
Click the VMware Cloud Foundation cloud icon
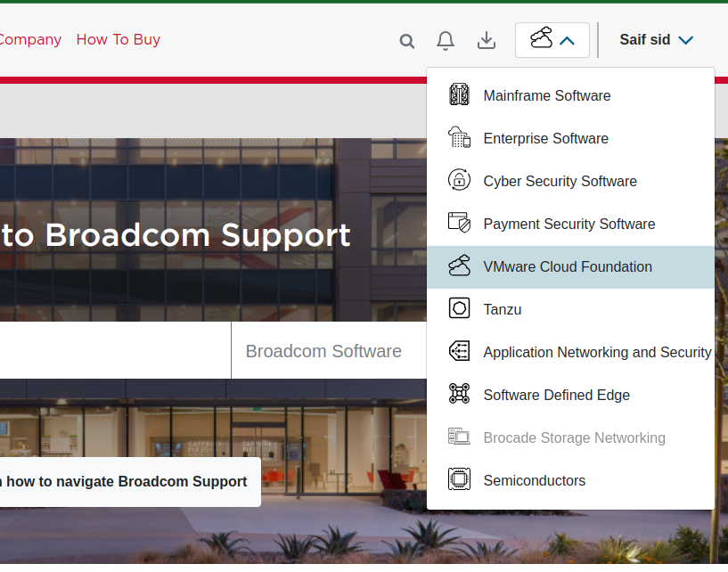(x=459, y=266)
